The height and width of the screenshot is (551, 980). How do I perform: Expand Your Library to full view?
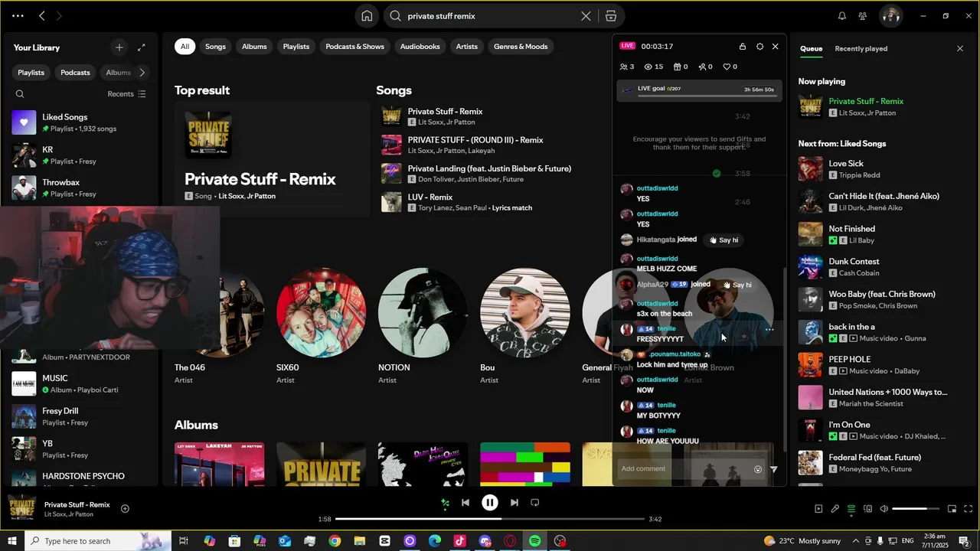tap(142, 47)
